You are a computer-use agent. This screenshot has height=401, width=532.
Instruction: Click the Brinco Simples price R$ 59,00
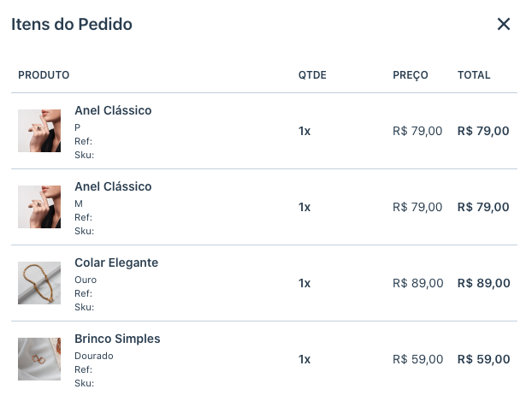tap(417, 359)
